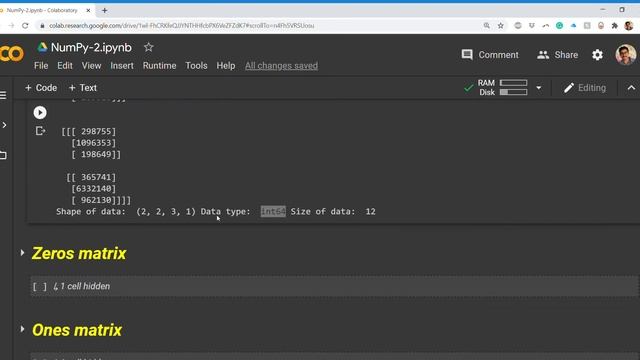Click the All changes saved link

click(x=281, y=66)
